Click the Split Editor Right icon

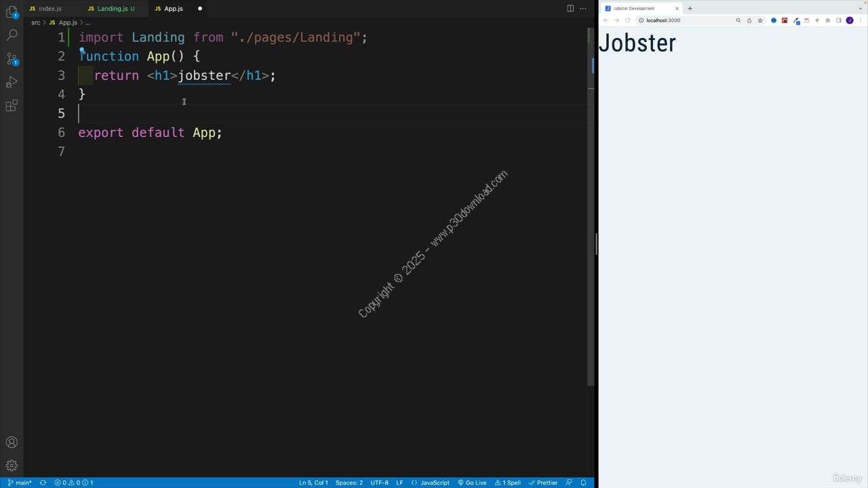pos(570,9)
